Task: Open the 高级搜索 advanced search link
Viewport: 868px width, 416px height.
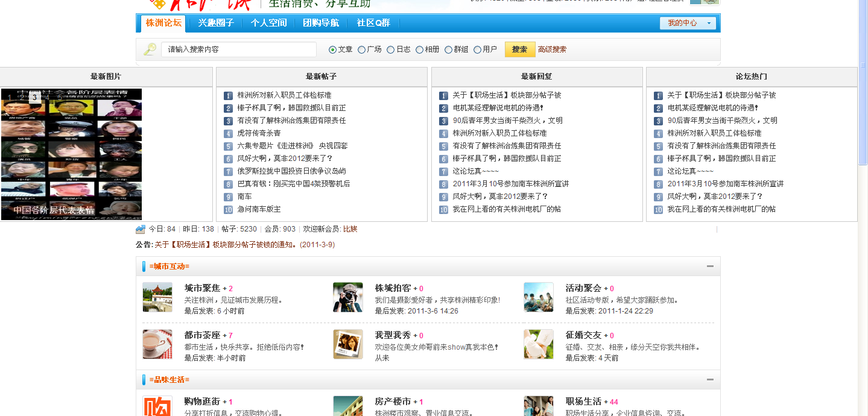Action: pos(552,49)
